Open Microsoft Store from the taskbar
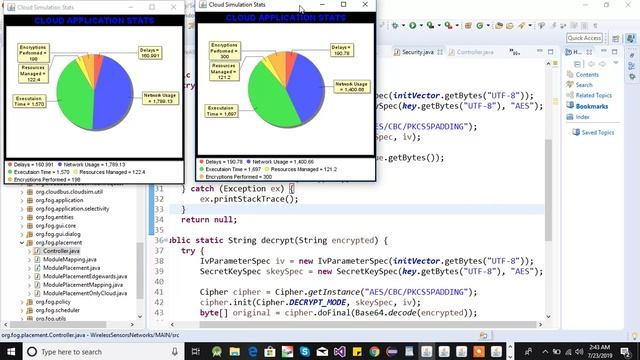Viewport: 640px width, 360px height. [x=269, y=351]
